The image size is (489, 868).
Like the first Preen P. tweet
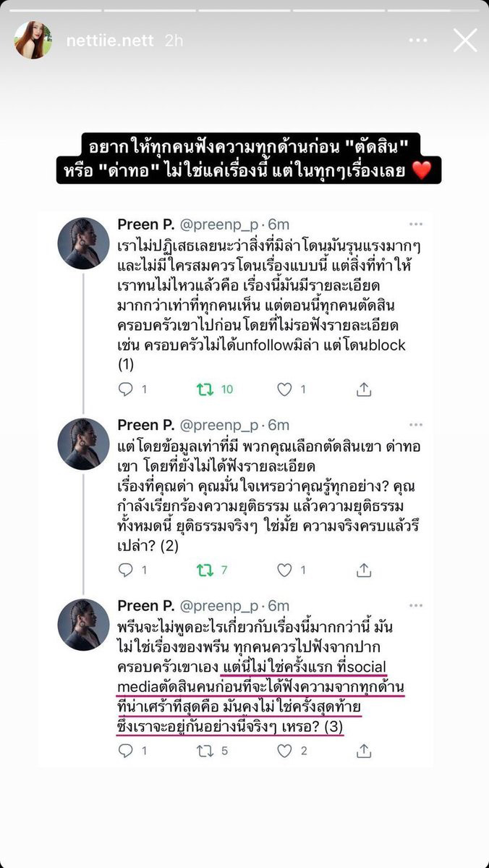(286, 389)
